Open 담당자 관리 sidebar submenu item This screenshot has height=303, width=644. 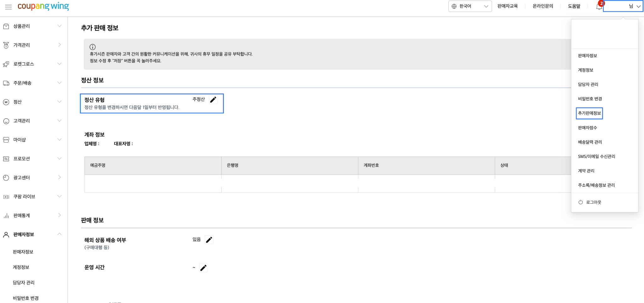(24, 283)
